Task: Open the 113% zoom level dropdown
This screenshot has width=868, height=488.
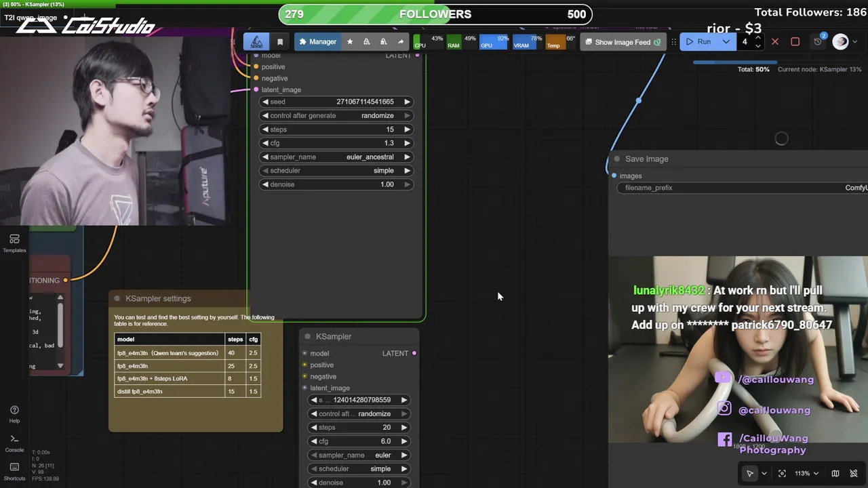Action: tap(807, 473)
